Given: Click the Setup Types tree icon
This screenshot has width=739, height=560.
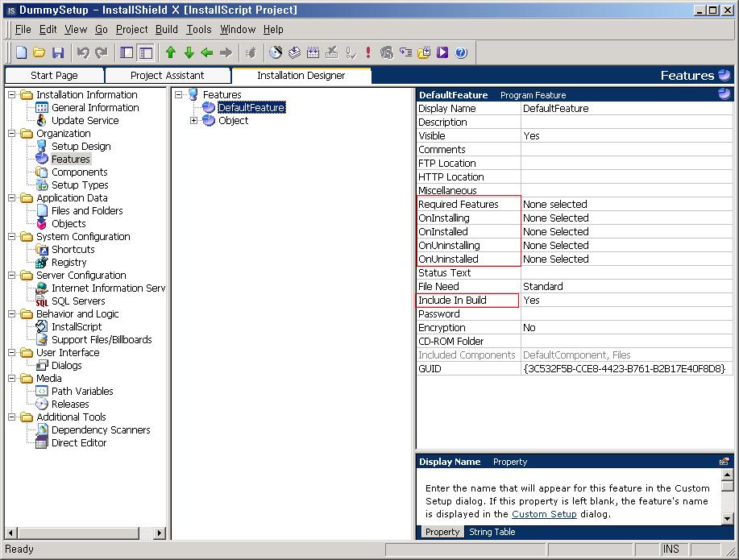Looking at the screenshot, I should [x=42, y=185].
